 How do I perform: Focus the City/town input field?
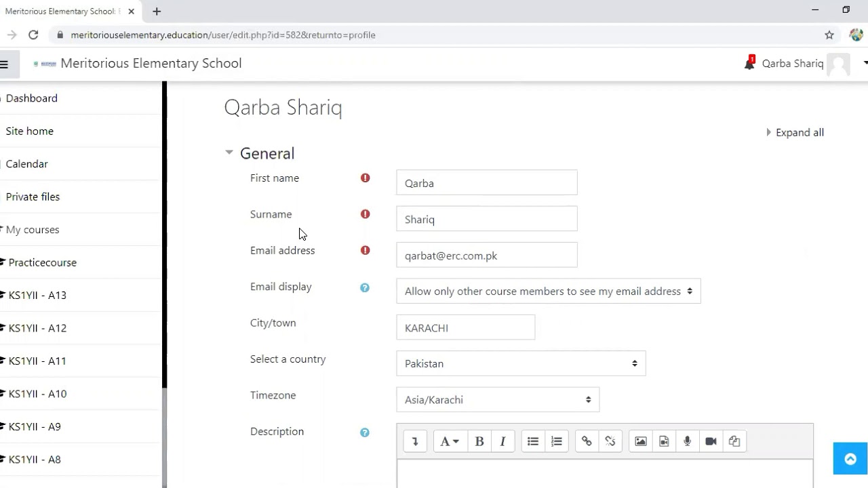466,327
